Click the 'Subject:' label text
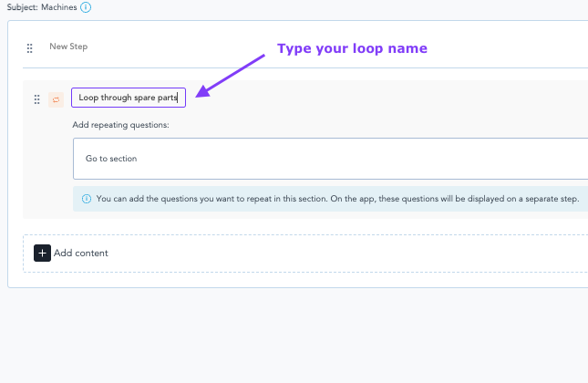588x383 pixels. (18, 7)
